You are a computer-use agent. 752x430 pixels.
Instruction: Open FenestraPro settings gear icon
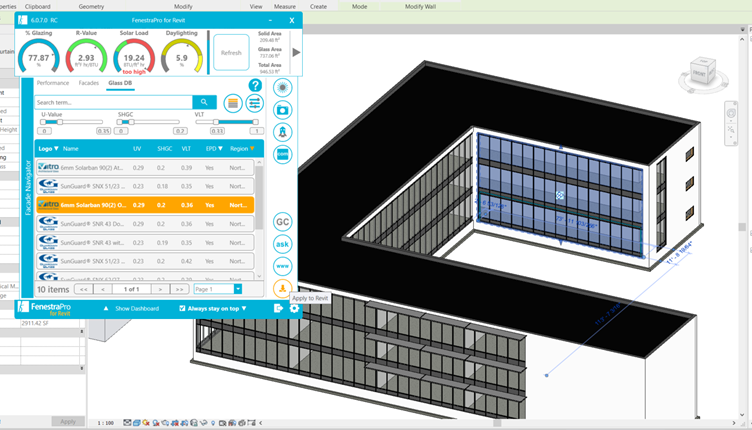(294, 308)
